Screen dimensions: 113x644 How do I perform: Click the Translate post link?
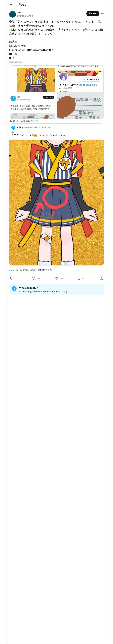(x=16, y=62)
